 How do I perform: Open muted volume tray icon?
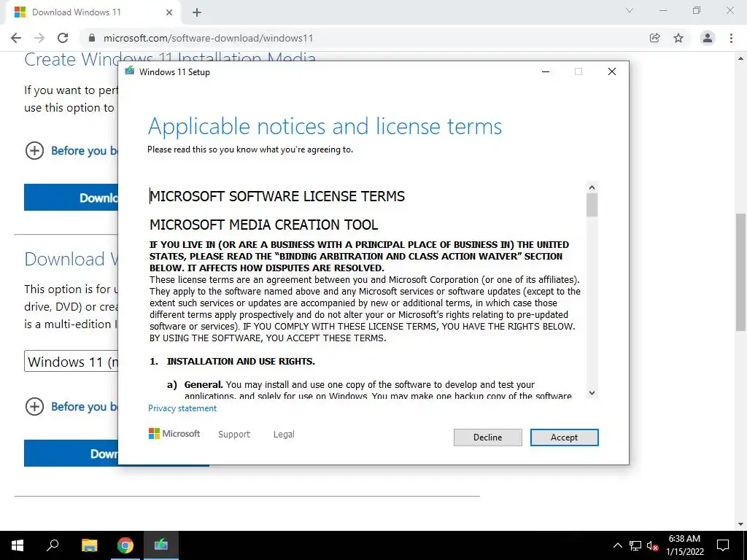pos(652,545)
